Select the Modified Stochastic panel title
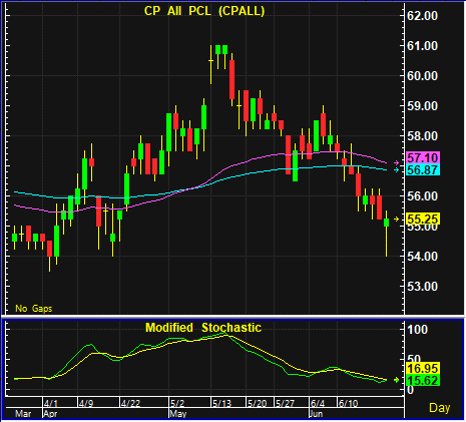466x422 pixels. [x=203, y=328]
